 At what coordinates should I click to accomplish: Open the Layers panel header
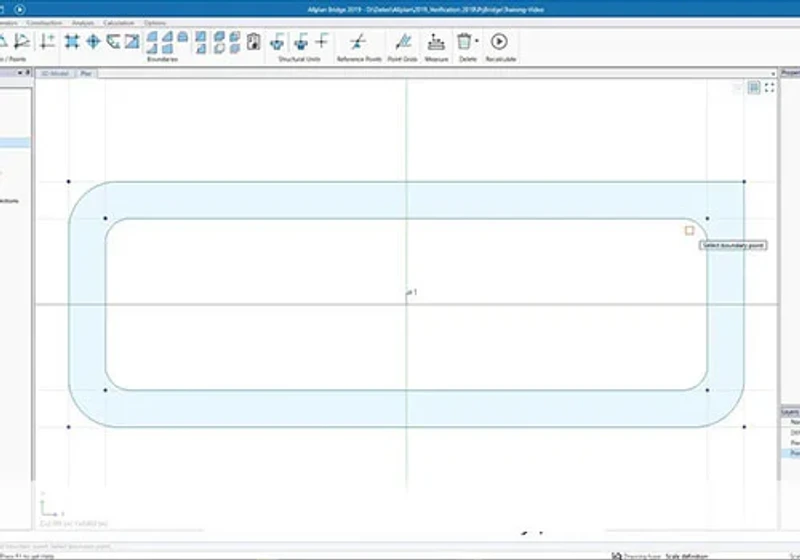(790, 412)
